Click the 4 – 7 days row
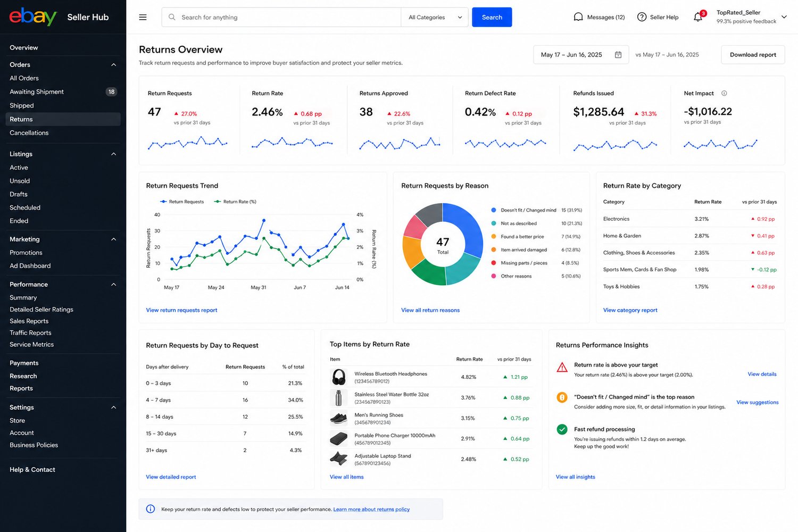The height and width of the screenshot is (532, 798). (225, 400)
